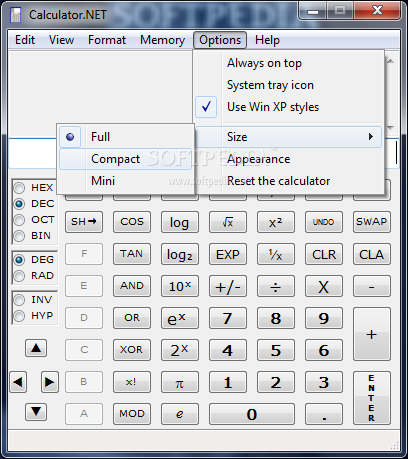Click the 2 to the x button
This screenshot has height=459, width=408.
pyautogui.click(x=180, y=350)
